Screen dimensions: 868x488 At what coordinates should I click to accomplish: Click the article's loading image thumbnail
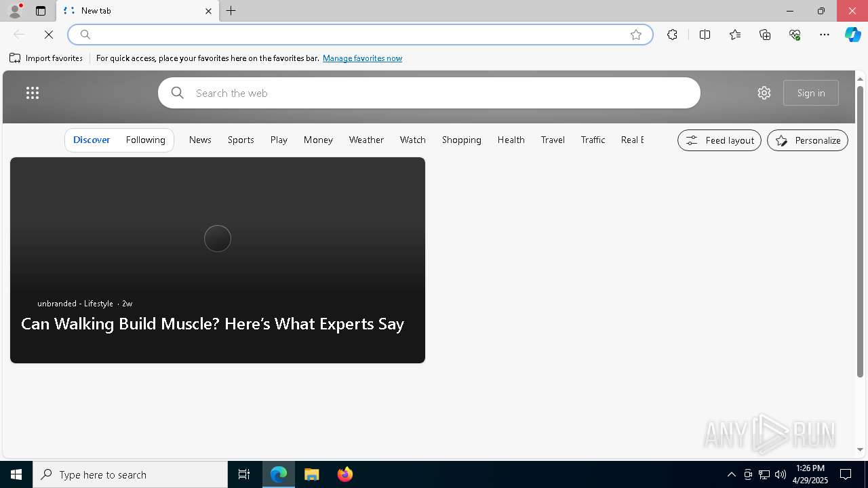218,239
